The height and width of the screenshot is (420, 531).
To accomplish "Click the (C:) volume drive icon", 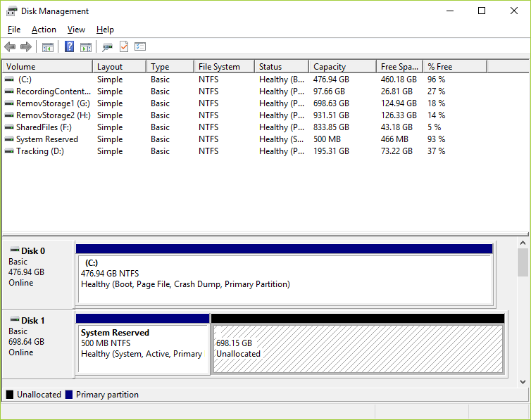I will tap(9, 79).
